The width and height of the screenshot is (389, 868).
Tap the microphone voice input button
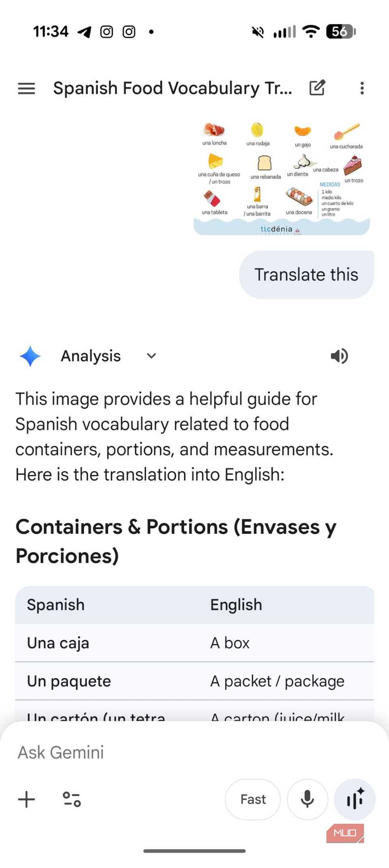pyautogui.click(x=308, y=799)
